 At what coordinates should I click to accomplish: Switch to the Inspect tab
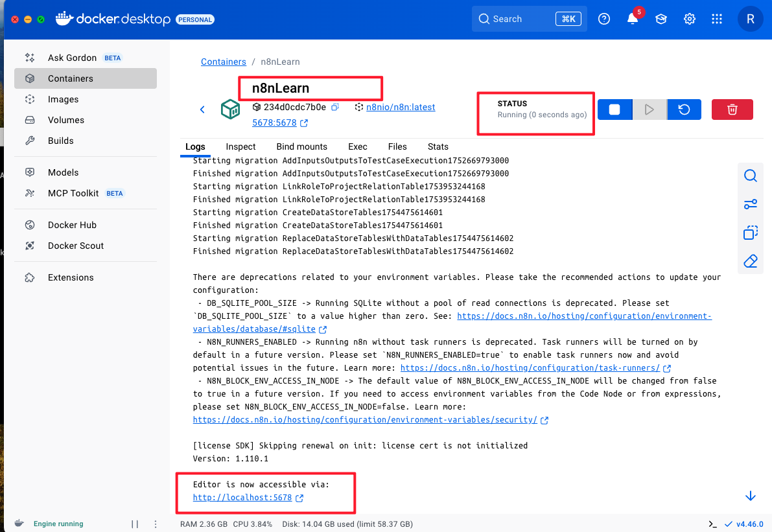pyautogui.click(x=240, y=146)
